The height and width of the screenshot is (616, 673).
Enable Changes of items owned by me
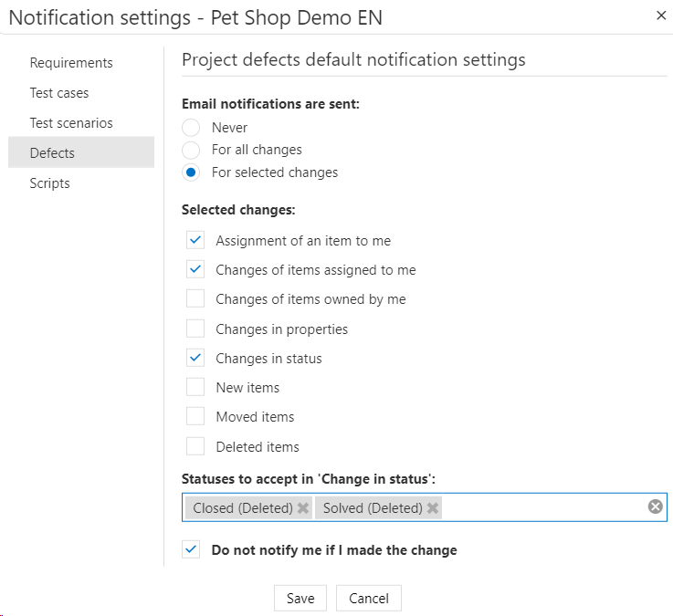[195, 299]
